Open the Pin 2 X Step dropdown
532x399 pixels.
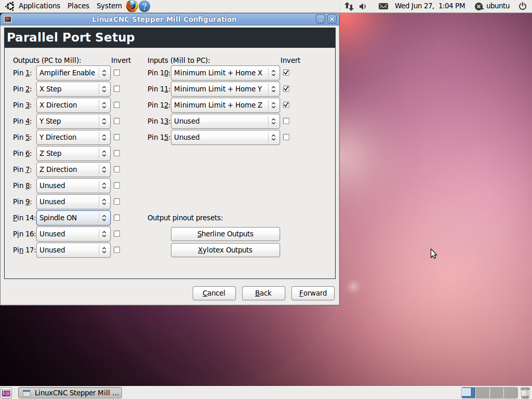click(x=73, y=89)
